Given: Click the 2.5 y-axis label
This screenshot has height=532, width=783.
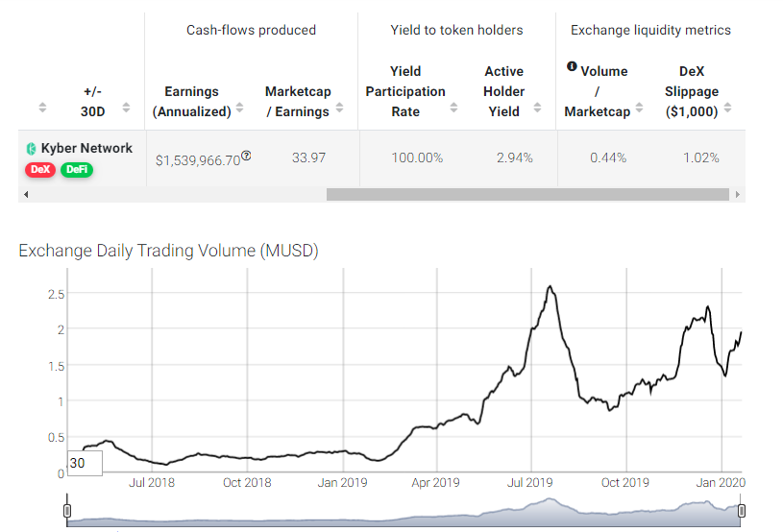Looking at the screenshot, I should [57, 295].
